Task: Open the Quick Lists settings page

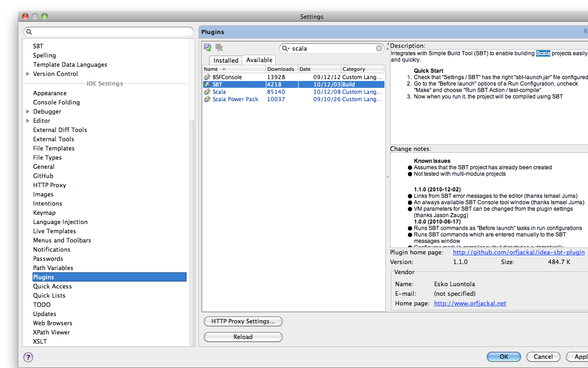Action: click(x=49, y=295)
